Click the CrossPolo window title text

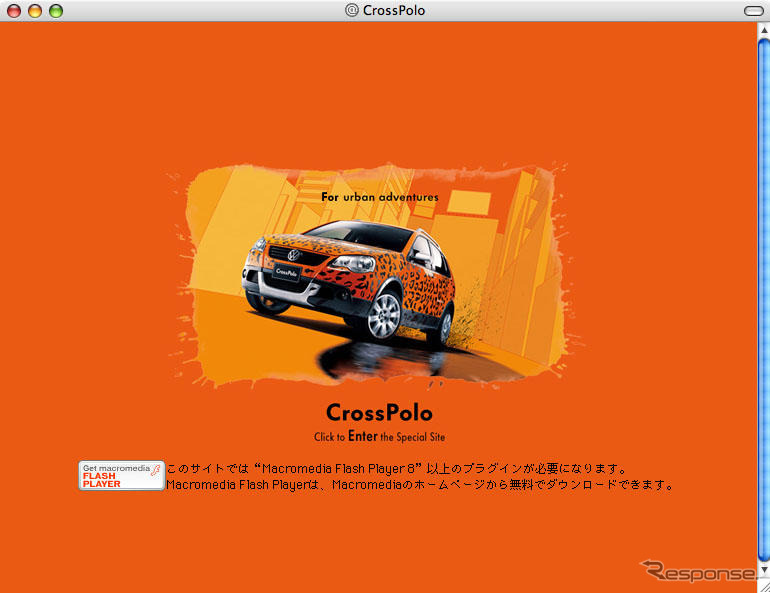coord(394,10)
